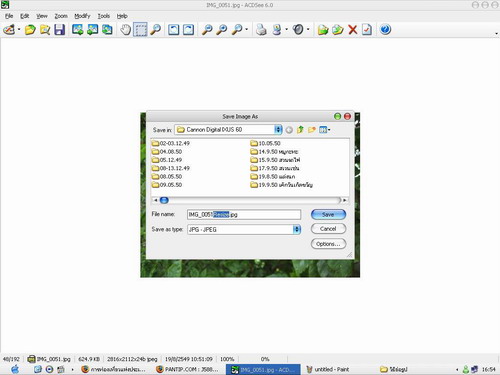The height and width of the screenshot is (375, 500).
Task: Go up one folder level icon
Action: 300,130
